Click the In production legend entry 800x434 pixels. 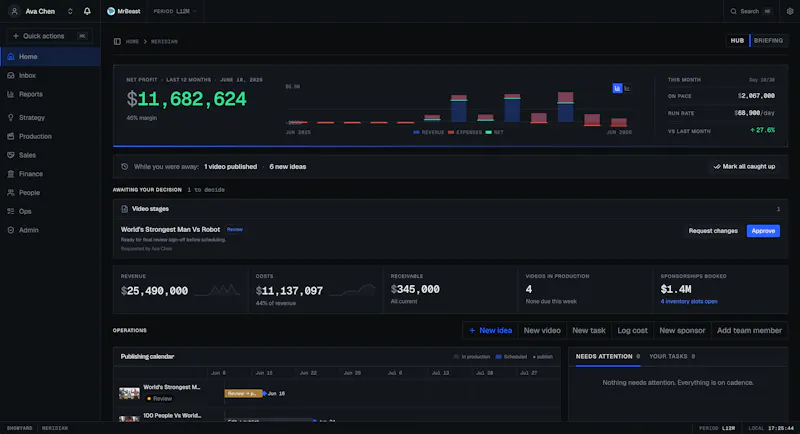(x=471, y=356)
